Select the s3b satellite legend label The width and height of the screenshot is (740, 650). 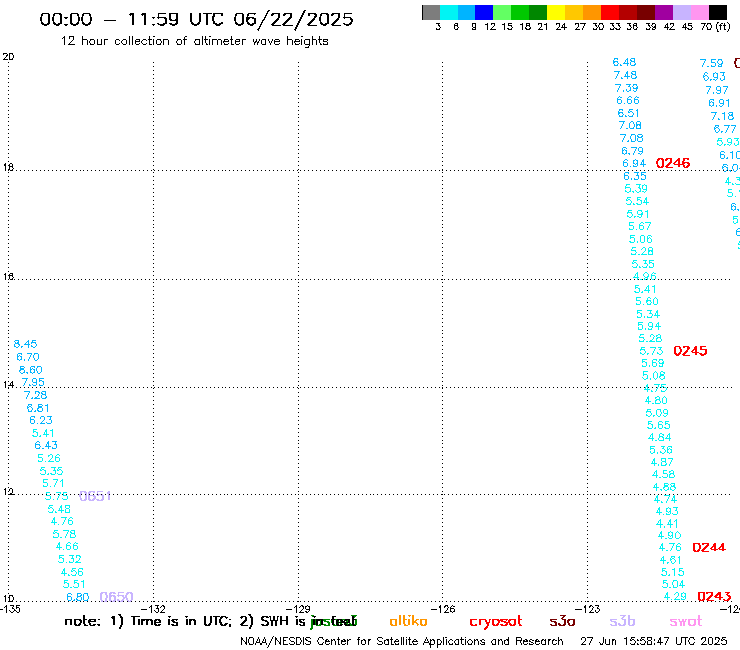pos(622,621)
